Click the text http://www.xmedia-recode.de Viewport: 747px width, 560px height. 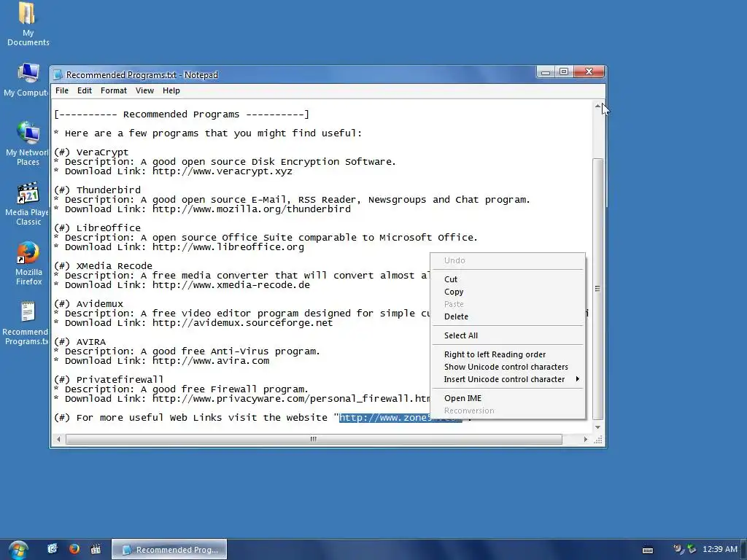(x=231, y=285)
